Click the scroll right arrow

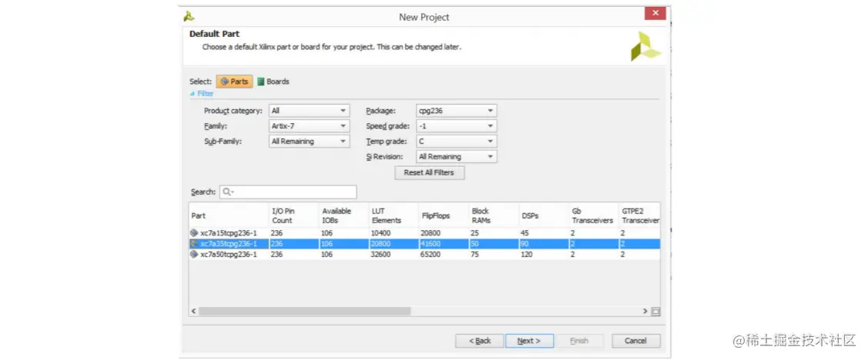[645, 312]
